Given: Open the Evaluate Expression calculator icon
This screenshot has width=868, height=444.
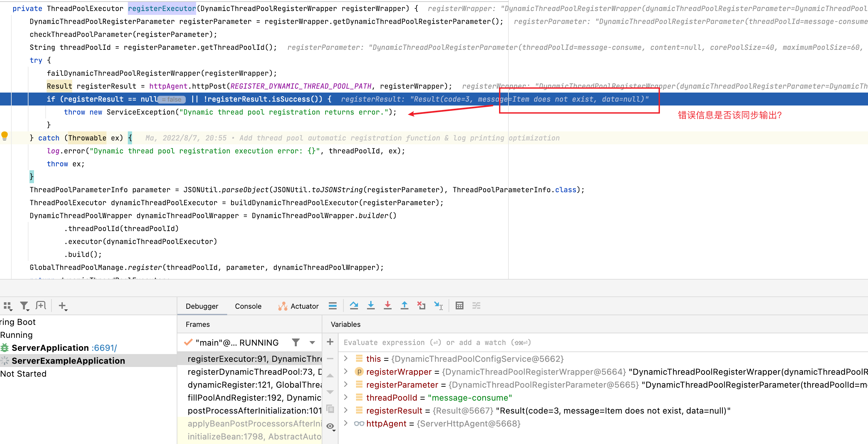Looking at the screenshot, I should coord(459,305).
